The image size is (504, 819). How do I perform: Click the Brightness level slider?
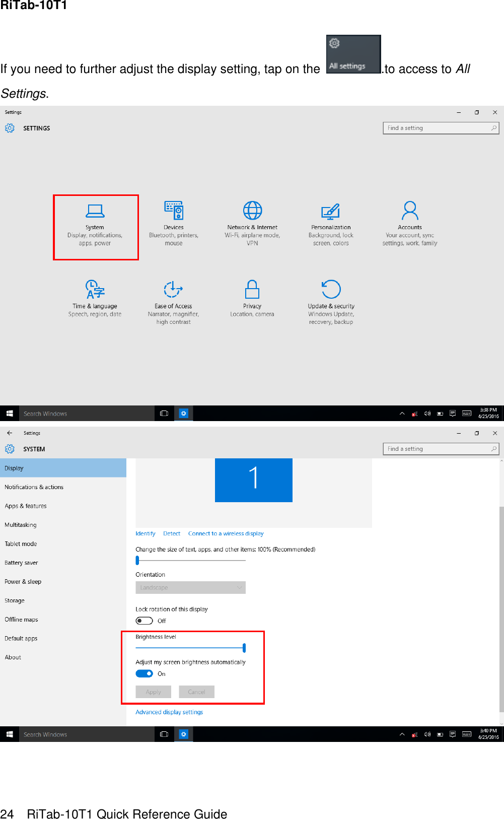click(190, 648)
